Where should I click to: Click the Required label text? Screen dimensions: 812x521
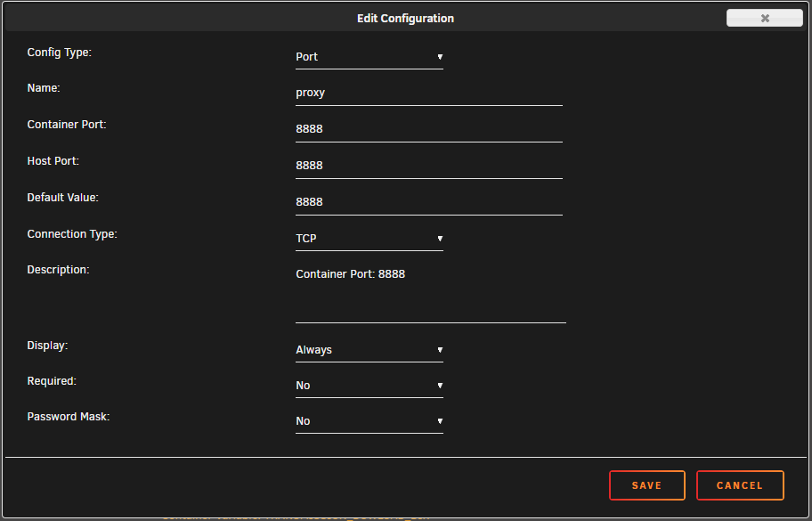52,381
